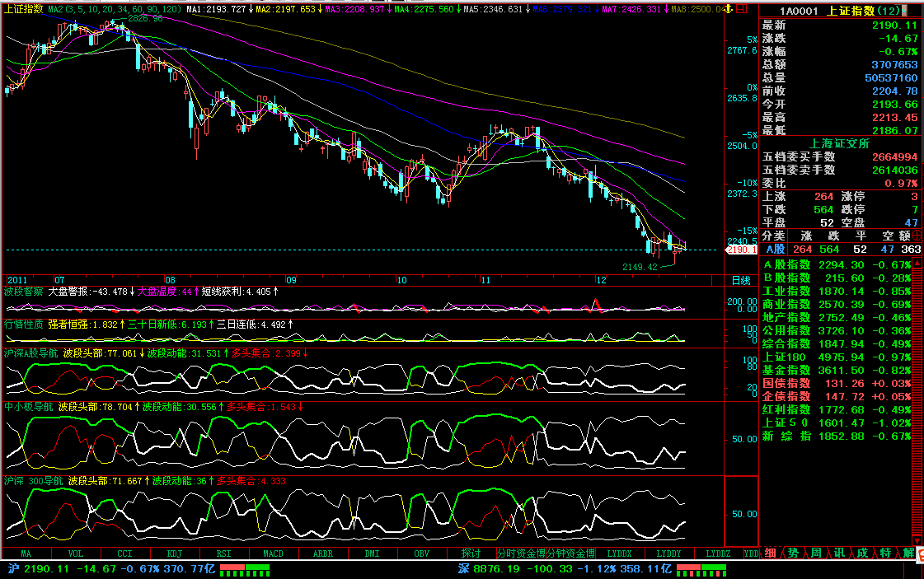Select the 上证180 row

point(837,357)
